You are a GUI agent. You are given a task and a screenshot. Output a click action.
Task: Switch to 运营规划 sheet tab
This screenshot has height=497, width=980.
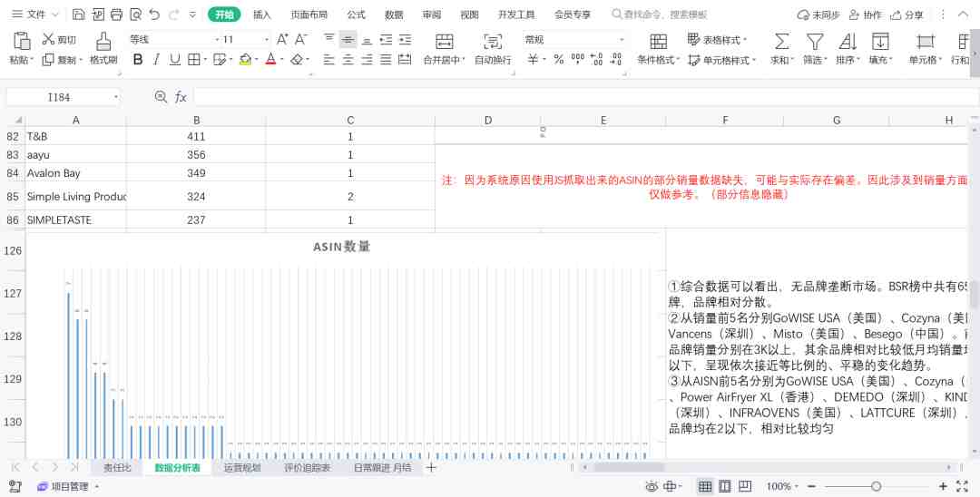coord(242,467)
